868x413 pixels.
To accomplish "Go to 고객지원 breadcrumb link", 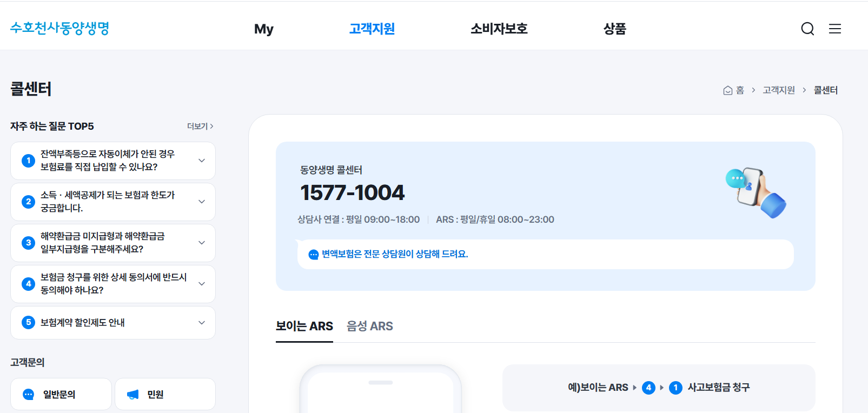I will click(x=779, y=90).
